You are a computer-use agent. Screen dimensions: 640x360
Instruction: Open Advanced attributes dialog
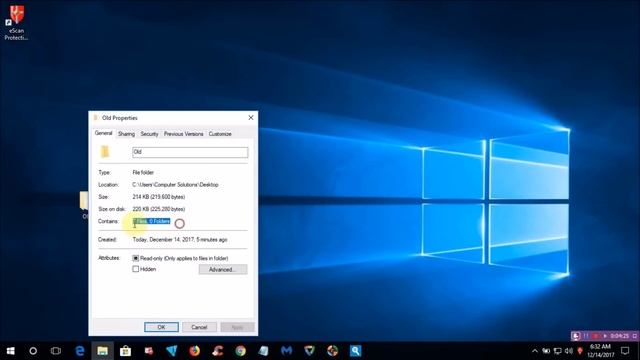click(222, 269)
